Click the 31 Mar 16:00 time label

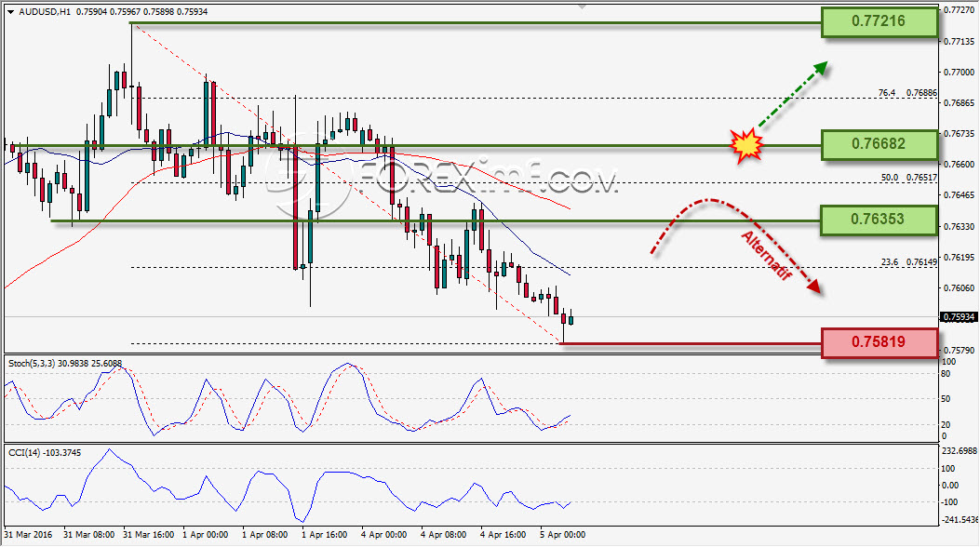[x=149, y=535]
